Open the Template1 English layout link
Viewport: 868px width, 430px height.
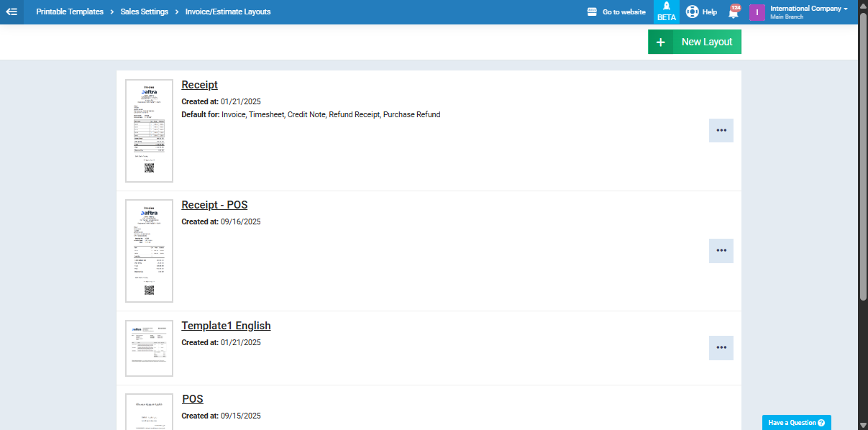(x=226, y=326)
